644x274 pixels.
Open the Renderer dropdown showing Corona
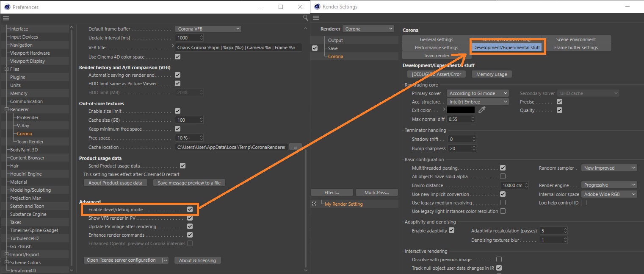(368, 28)
